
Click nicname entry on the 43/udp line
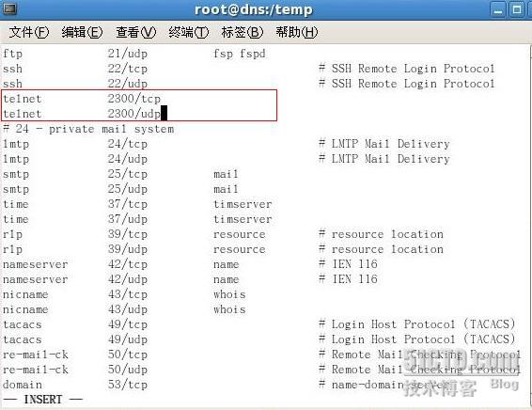point(25,309)
